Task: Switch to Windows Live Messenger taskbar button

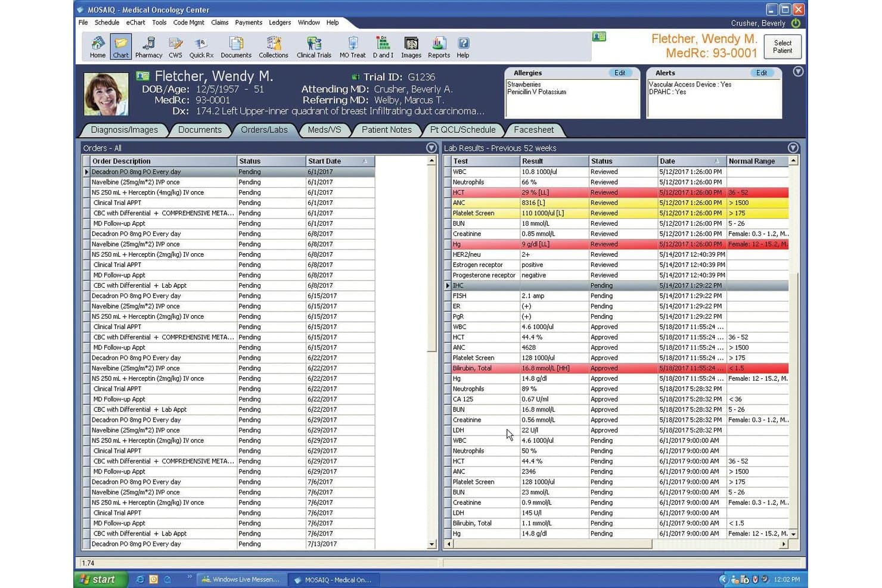Action: [x=241, y=580]
